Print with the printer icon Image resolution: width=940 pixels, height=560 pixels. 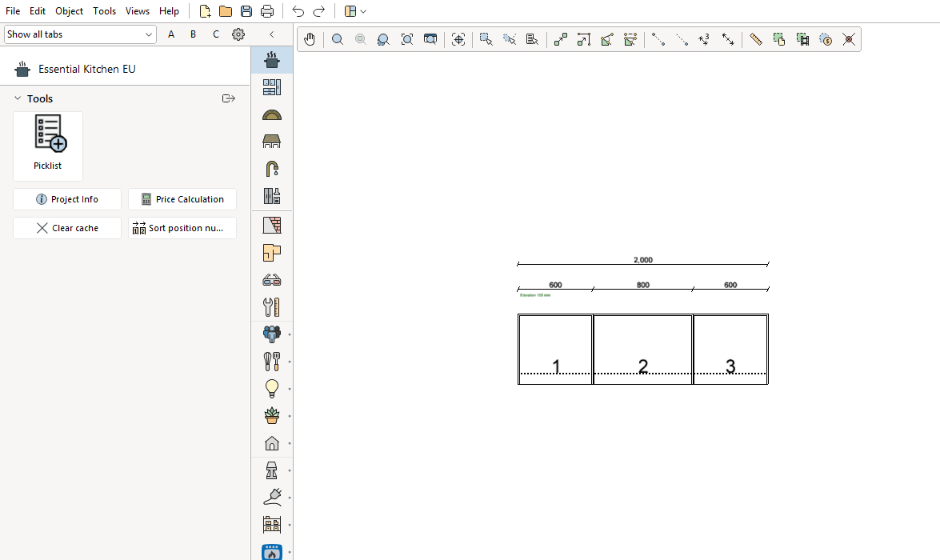pos(267,10)
